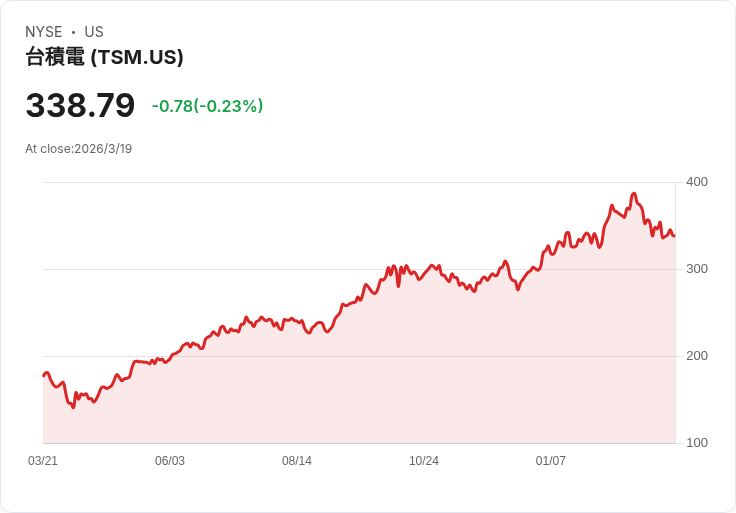The height and width of the screenshot is (513, 736).
Task: Click the highest peak of the price line
Action: pos(634,194)
